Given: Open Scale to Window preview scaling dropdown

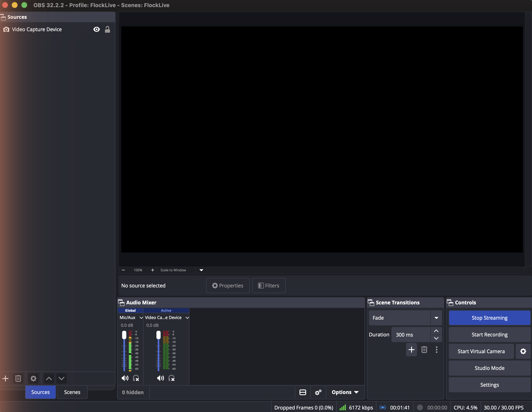Looking at the screenshot, I should click(x=201, y=270).
